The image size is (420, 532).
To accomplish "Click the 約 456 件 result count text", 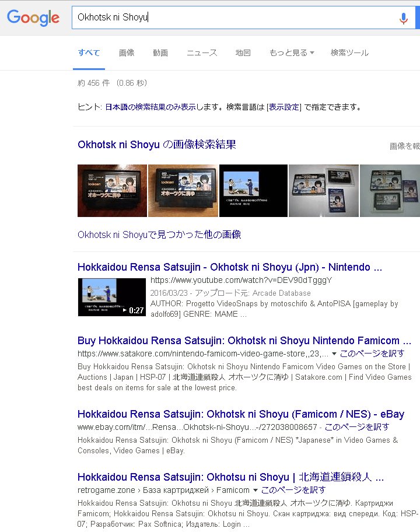I will click(x=94, y=83).
